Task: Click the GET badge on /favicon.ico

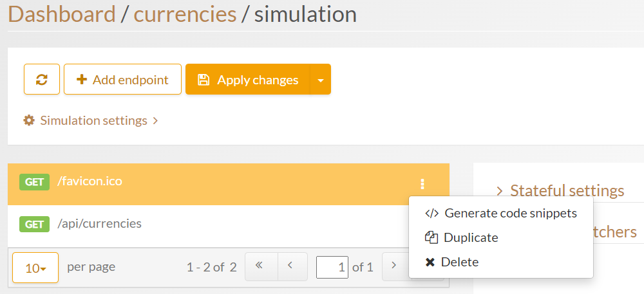Action: (x=34, y=182)
